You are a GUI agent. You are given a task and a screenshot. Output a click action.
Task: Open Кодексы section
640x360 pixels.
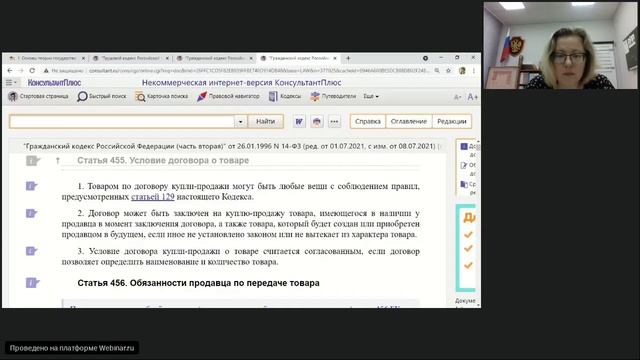click(285, 96)
